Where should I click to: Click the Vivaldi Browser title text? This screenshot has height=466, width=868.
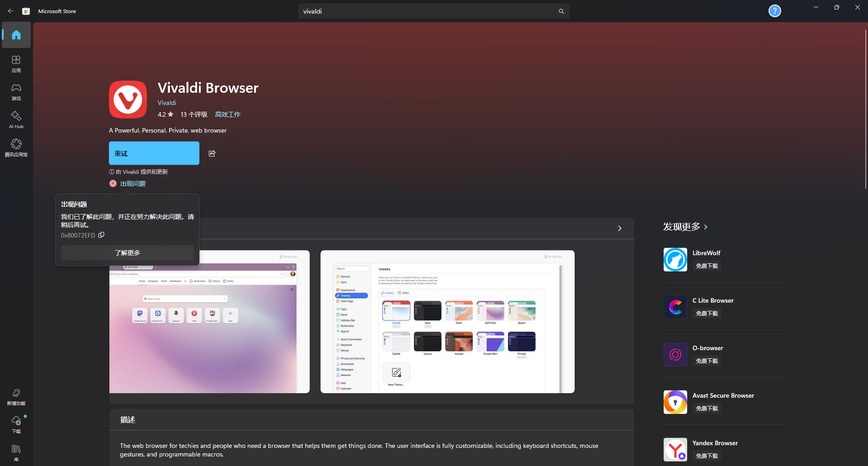point(208,88)
